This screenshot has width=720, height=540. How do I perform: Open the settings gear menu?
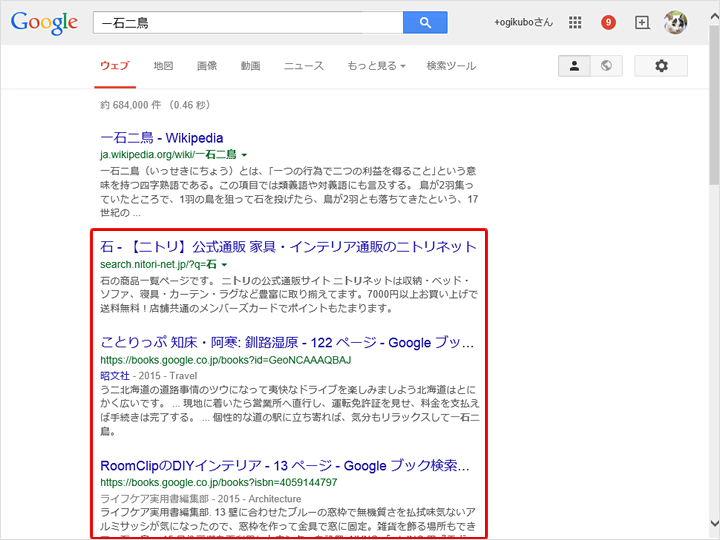(661, 66)
